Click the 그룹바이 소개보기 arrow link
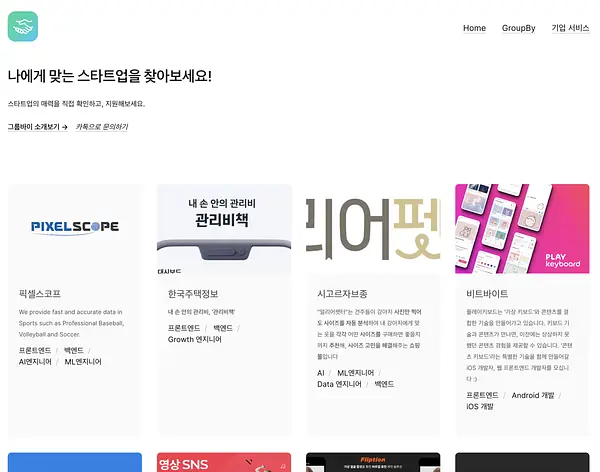Image resolution: width=600 pixels, height=472 pixels. click(x=38, y=127)
